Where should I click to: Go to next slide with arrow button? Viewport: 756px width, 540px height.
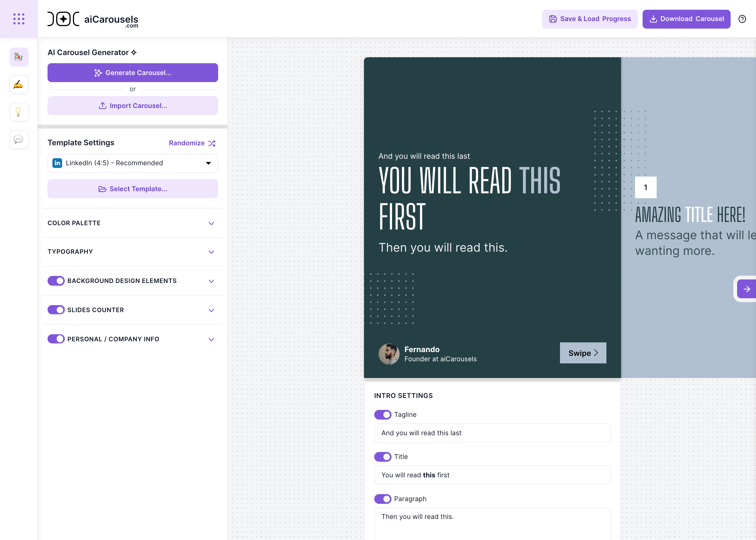point(746,289)
